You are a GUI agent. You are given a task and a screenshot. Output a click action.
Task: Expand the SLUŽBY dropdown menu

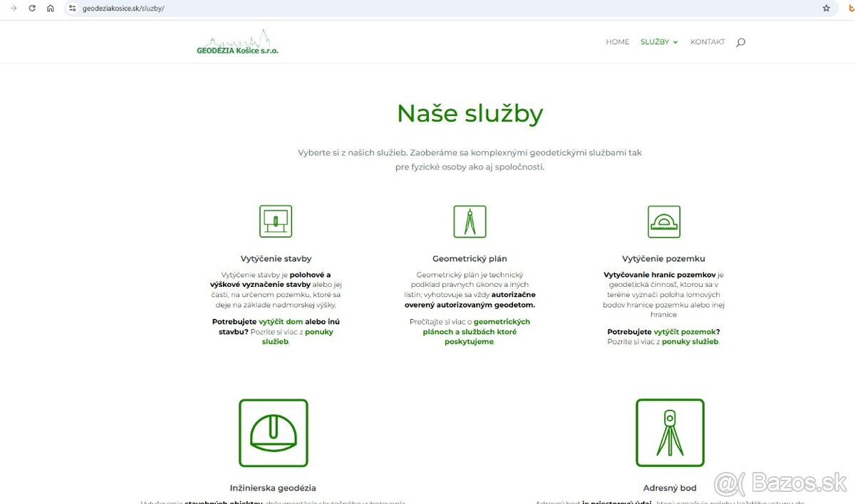[x=659, y=42]
